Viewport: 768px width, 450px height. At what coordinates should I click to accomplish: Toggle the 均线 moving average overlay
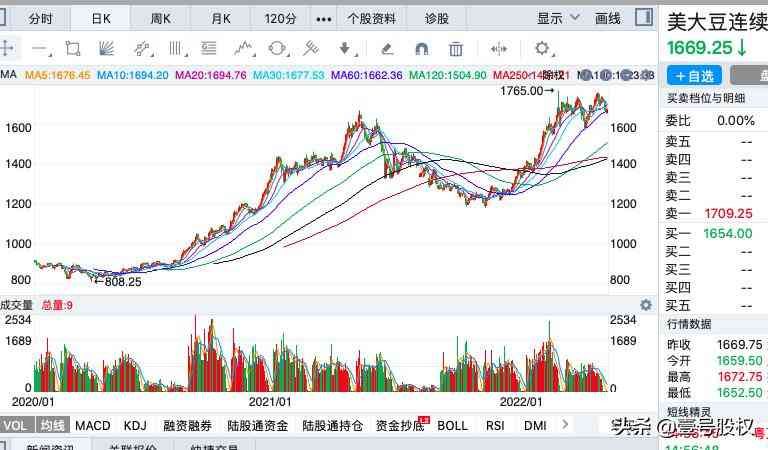point(53,425)
